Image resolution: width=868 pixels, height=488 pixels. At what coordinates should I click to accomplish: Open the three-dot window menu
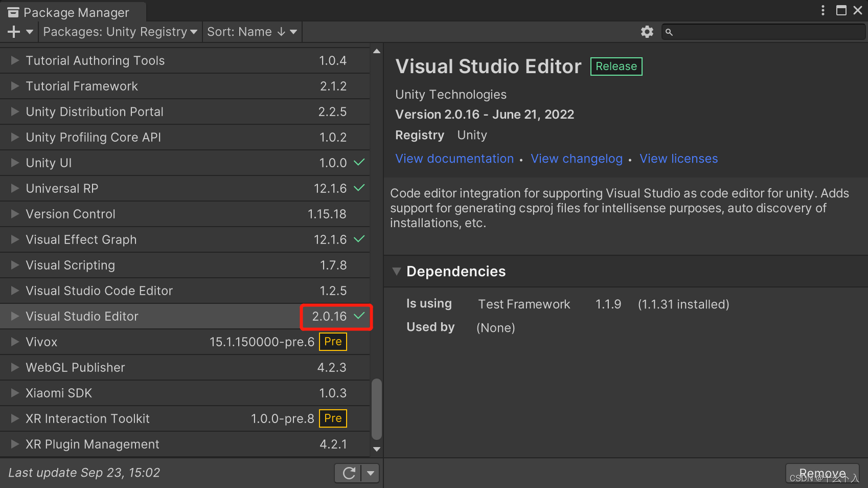pyautogui.click(x=822, y=10)
